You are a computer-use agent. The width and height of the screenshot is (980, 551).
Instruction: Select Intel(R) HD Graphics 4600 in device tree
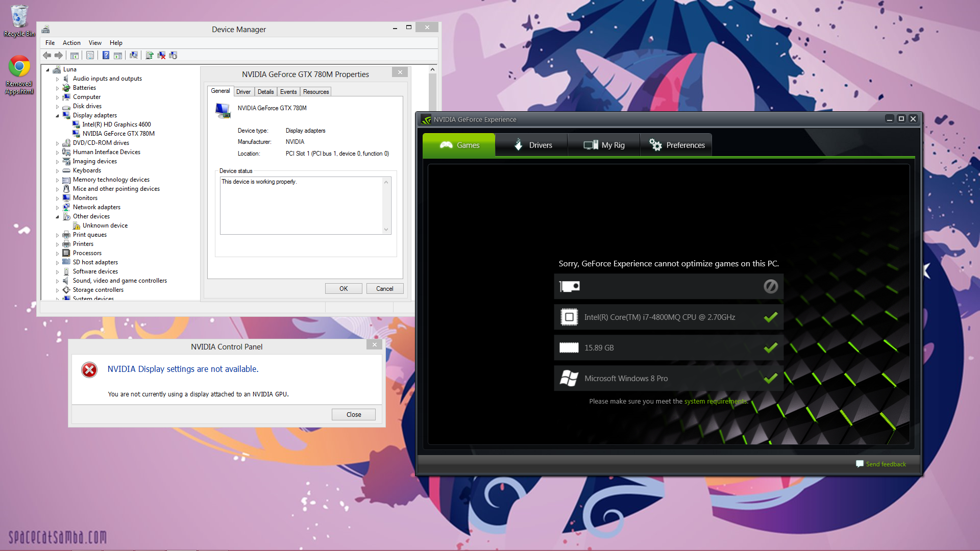click(116, 124)
